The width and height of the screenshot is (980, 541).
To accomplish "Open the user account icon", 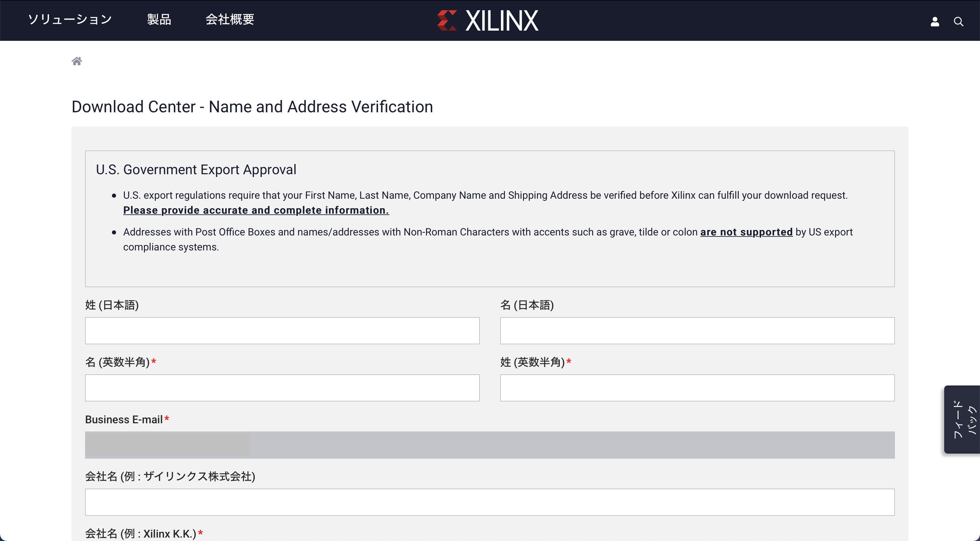I will (935, 22).
